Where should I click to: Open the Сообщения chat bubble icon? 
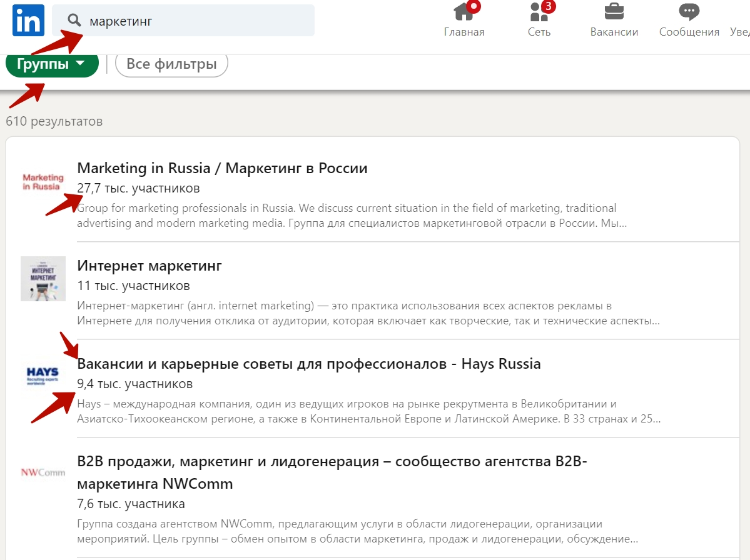click(689, 11)
